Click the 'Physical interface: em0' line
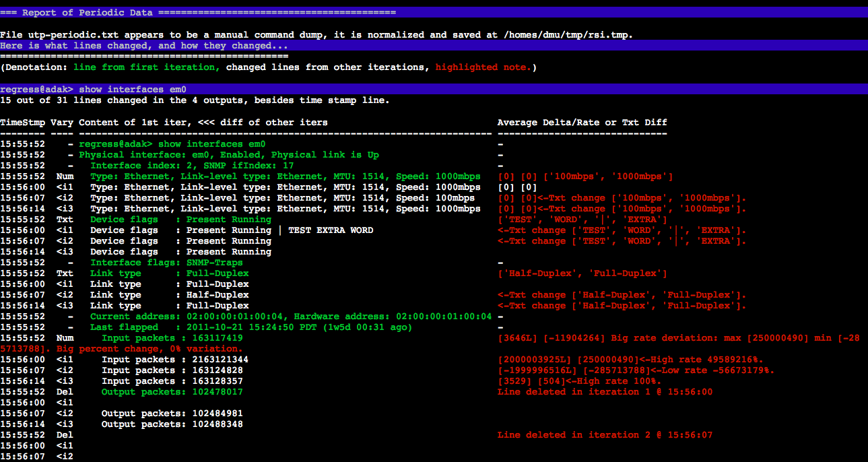This screenshot has height=462, width=868. [228, 155]
